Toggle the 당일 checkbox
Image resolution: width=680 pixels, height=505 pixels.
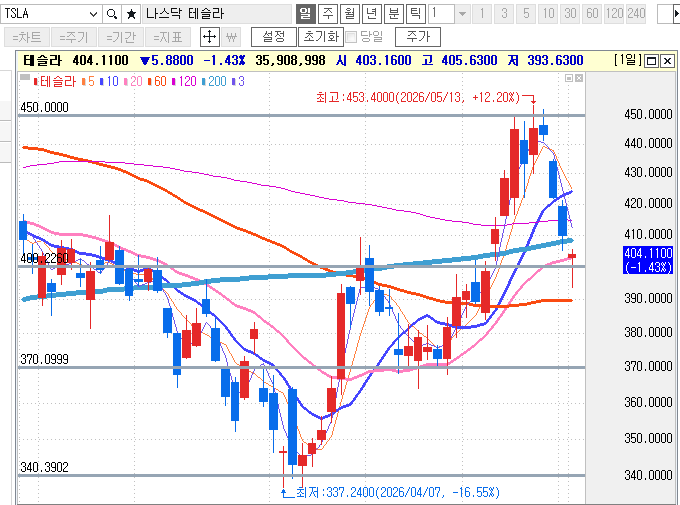click(x=351, y=37)
